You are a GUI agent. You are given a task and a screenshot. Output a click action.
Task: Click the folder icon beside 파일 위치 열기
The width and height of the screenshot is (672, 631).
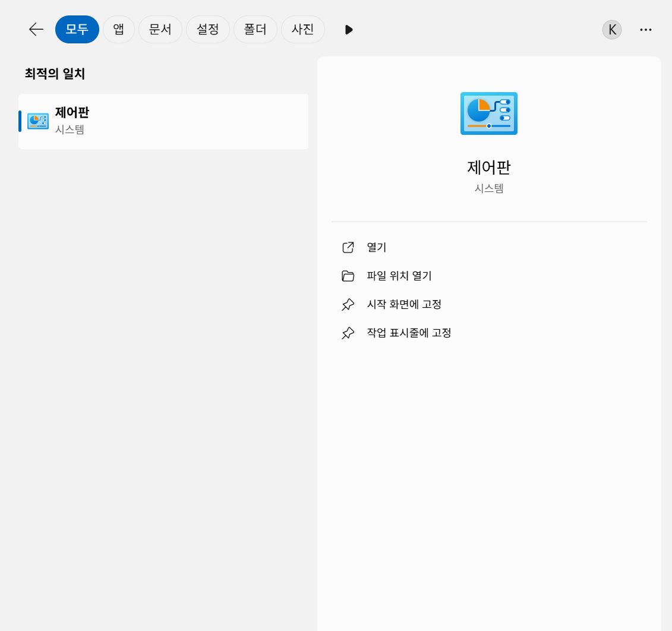[x=348, y=276]
